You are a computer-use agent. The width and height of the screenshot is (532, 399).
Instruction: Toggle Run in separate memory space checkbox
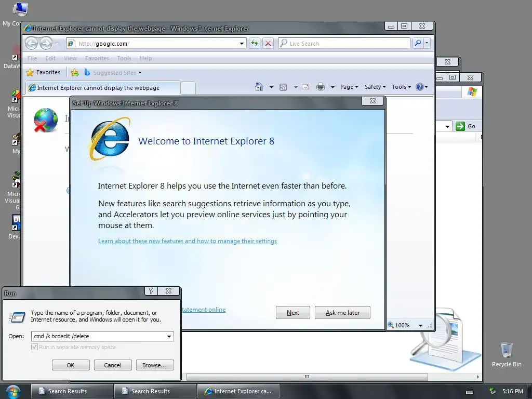click(34, 347)
